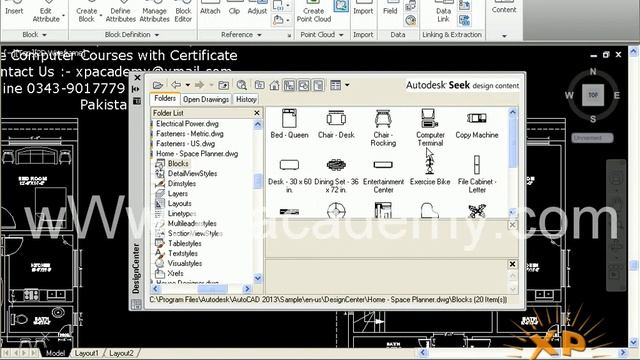The height and width of the screenshot is (360, 640).
Task: Select the Entertainment Center block
Action: coord(383,175)
